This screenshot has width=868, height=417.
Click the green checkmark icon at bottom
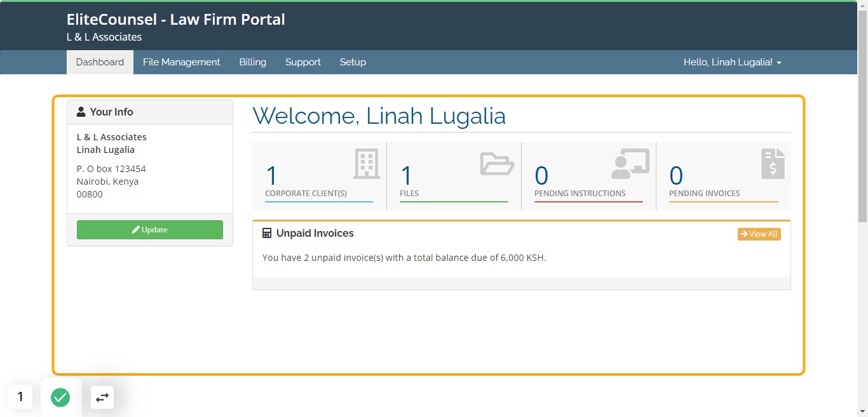pyautogui.click(x=60, y=397)
